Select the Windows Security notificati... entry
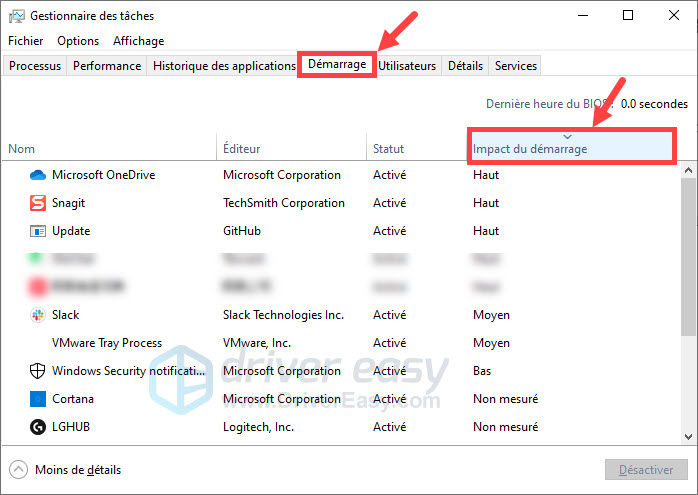 pyautogui.click(x=129, y=371)
